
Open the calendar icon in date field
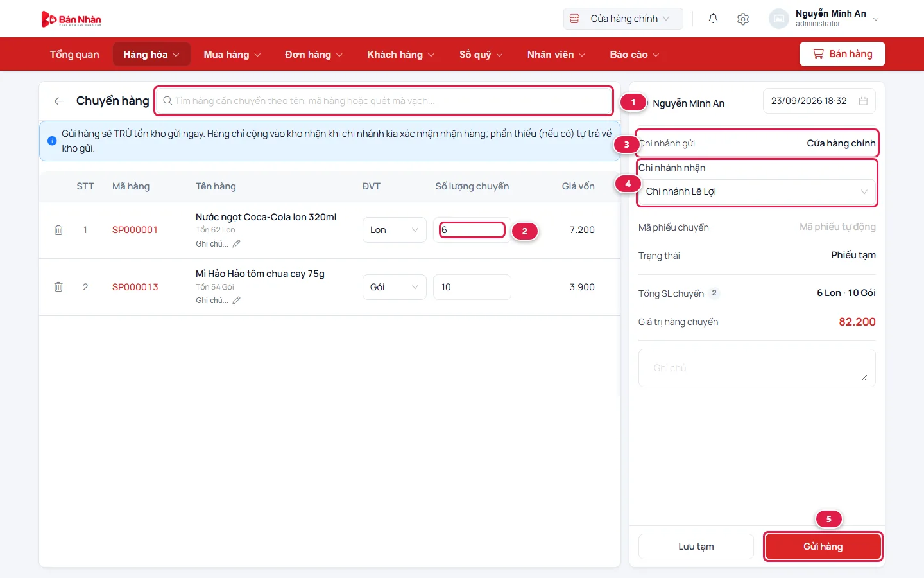click(x=863, y=101)
